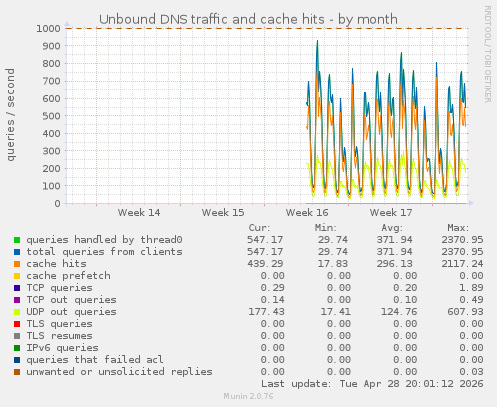The height and width of the screenshot is (407, 497).
Task: Click the blue 'total queries from clients' swatch
Action: click(x=17, y=252)
